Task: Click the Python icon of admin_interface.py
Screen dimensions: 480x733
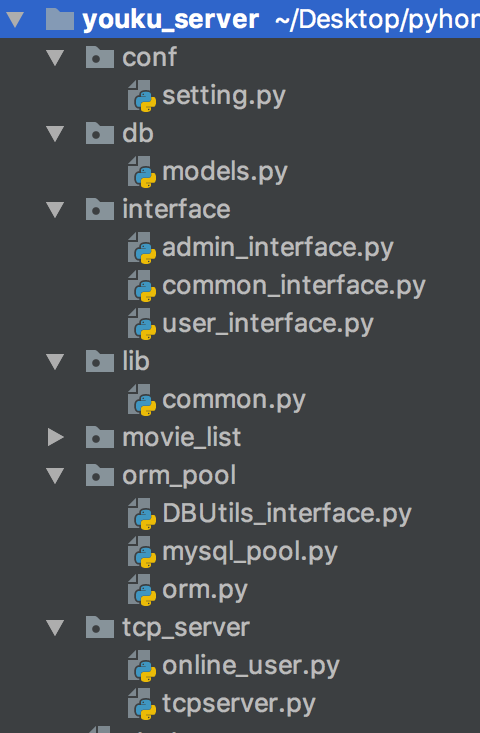Action: point(142,247)
